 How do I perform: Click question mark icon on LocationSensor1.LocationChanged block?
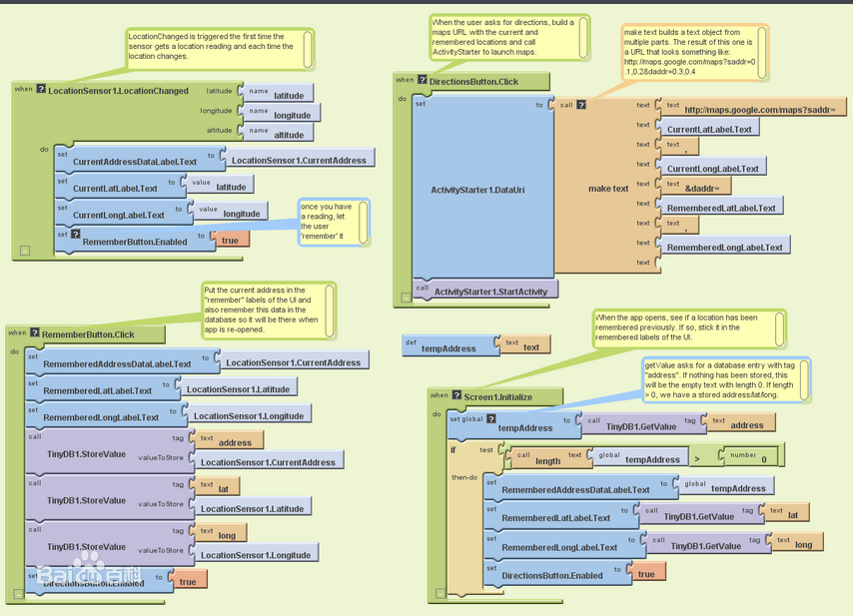41,90
